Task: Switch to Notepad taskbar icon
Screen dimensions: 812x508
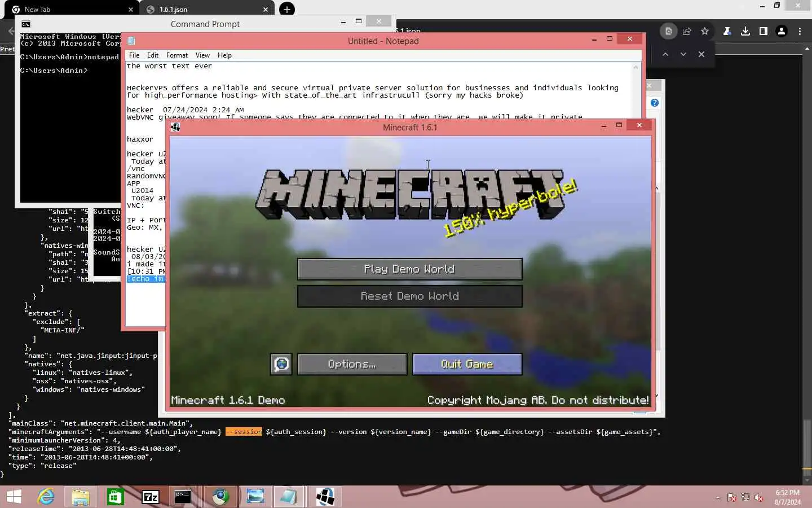Action: coord(288,497)
